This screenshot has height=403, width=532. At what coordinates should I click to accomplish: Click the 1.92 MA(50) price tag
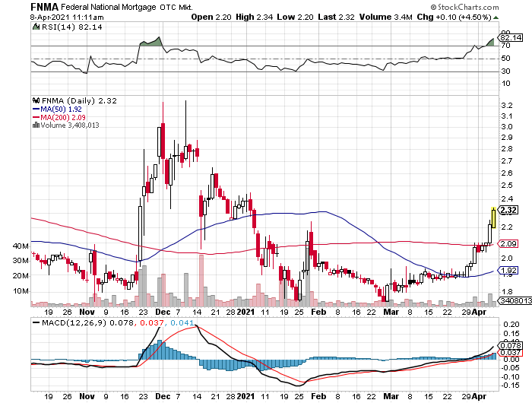click(508, 270)
